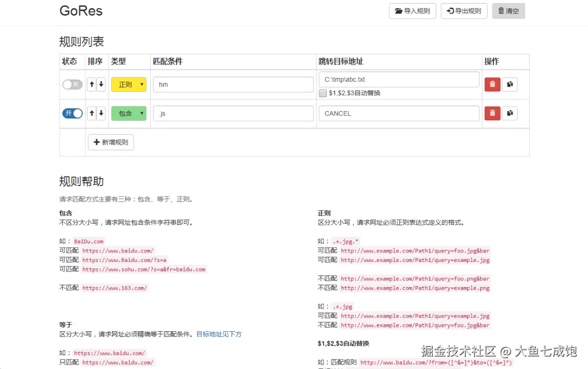The width and height of the screenshot is (588, 369).
Task: Click the 匹配条件 column header
Action: (168, 61)
